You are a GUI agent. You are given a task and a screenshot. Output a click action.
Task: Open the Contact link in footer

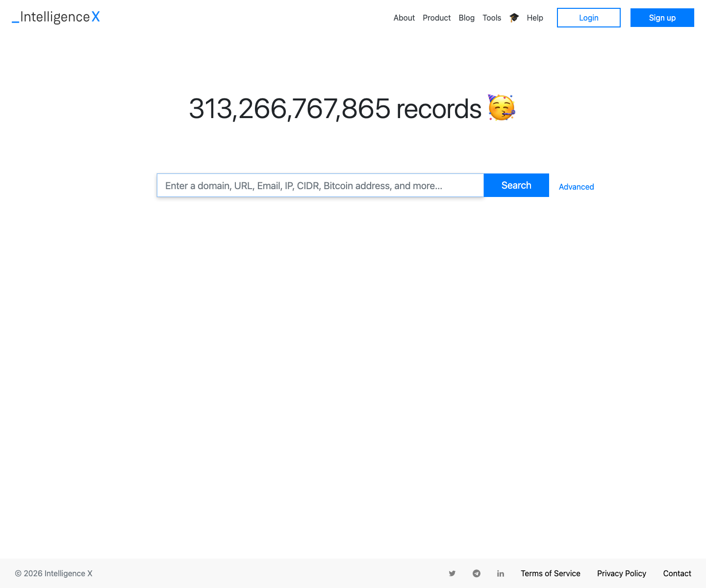pos(677,573)
